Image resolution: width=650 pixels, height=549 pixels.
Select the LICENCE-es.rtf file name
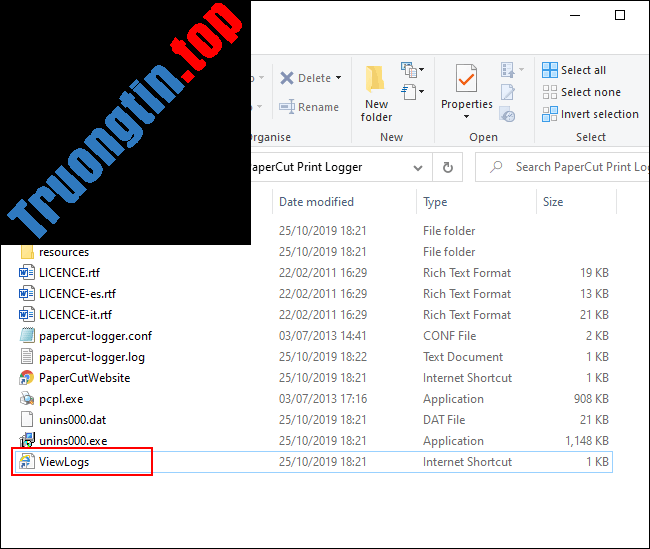(x=78, y=294)
